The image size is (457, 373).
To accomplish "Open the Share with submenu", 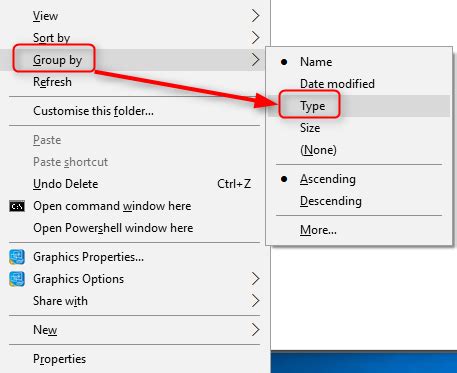I will point(134,301).
